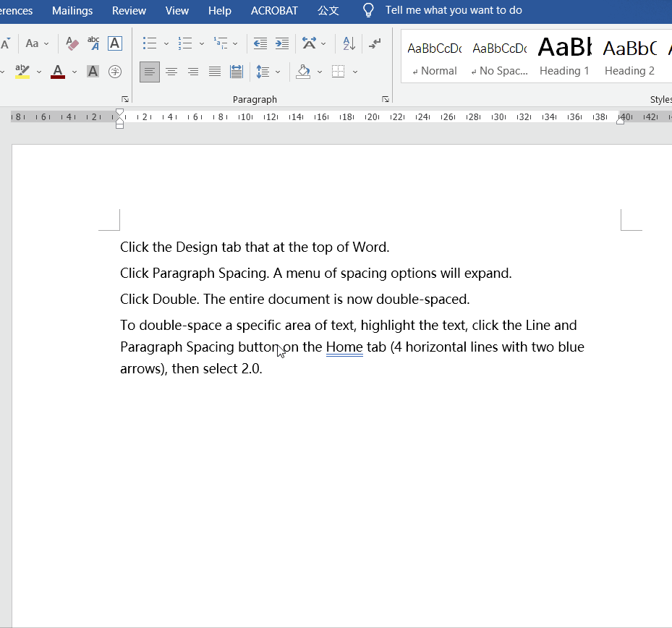This screenshot has width=672, height=628.
Task: Click the Phonetic Guide icon
Action: (93, 43)
